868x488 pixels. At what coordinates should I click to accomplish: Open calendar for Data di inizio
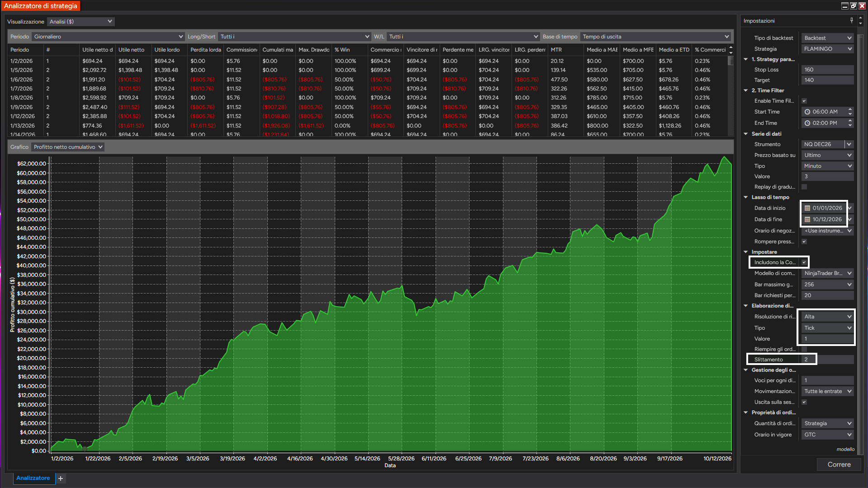(807, 208)
